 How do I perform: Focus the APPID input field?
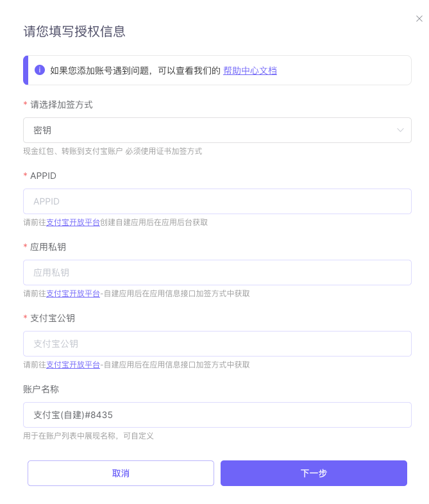pos(217,201)
